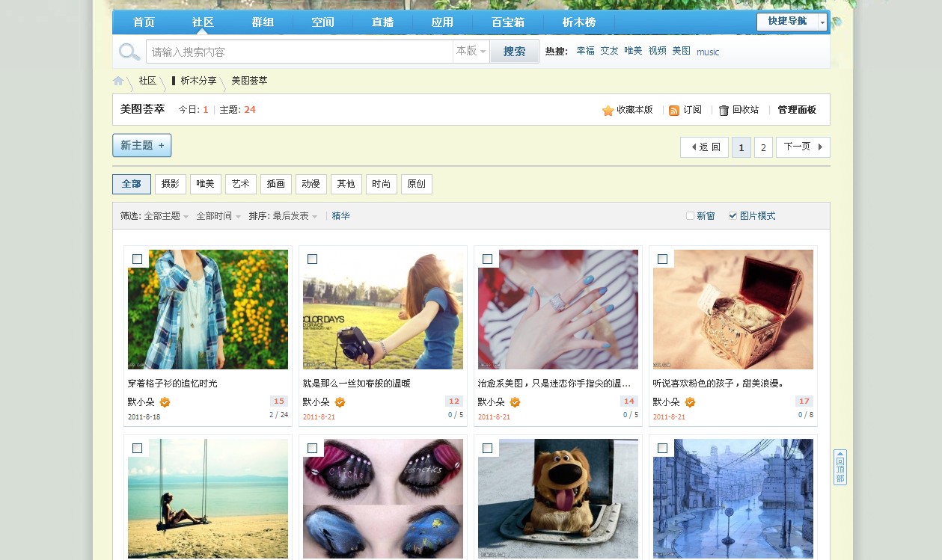
Task: Click the 新主题 + button
Action: (142, 145)
